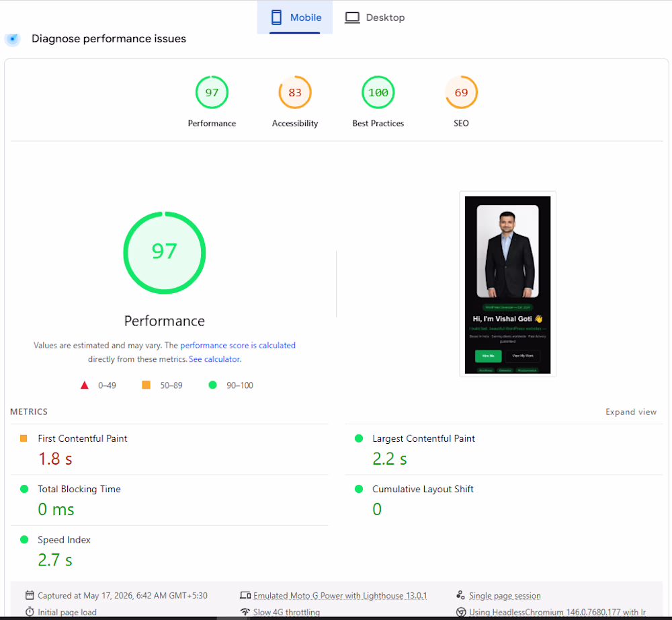Click the 1.8 s metric value

point(55,459)
